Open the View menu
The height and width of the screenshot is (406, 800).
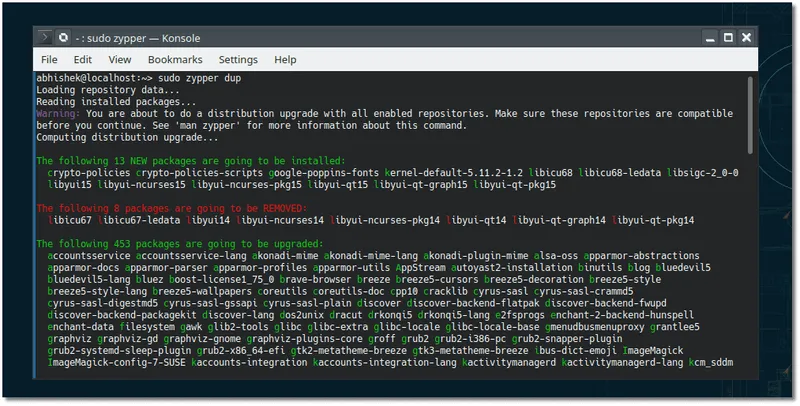tap(120, 60)
